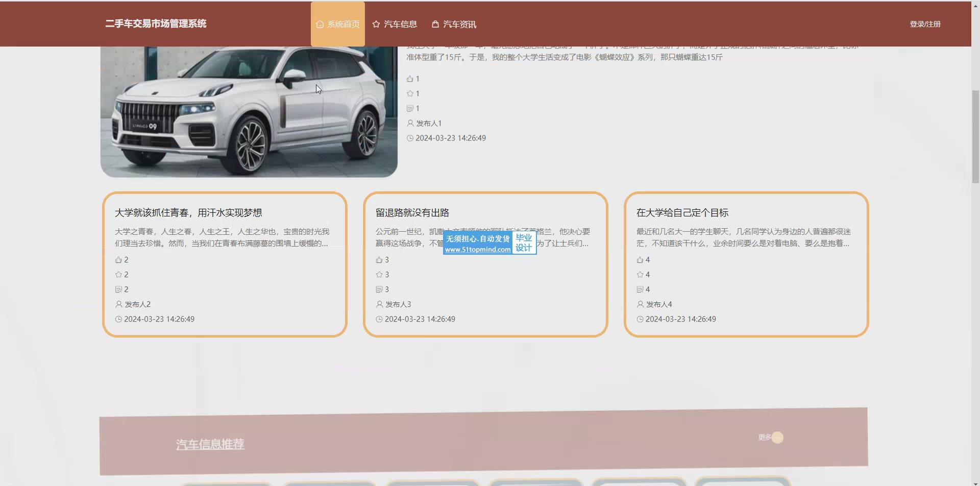This screenshot has height=486, width=980.
Task: Open the 汽车资讯 menu item
Action: pos(454,24)
